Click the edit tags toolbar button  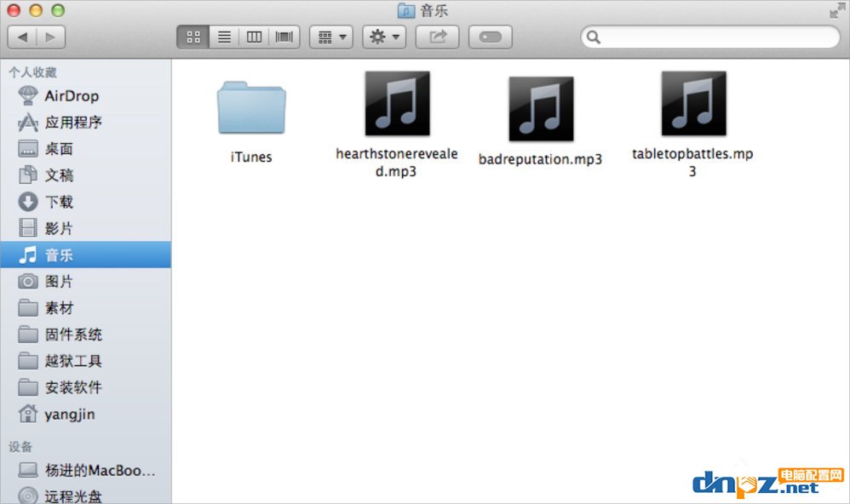tap(490, 37)
